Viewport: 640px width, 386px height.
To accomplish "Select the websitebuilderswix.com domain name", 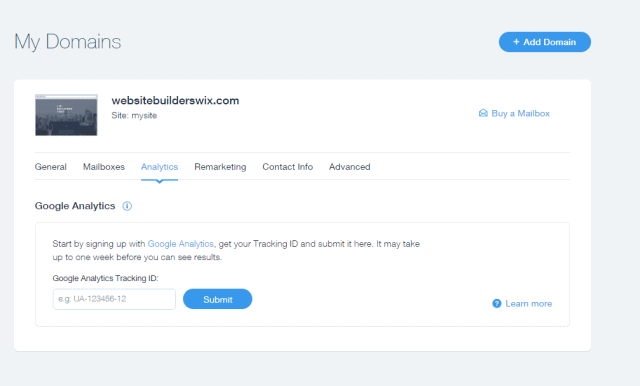I will [175, 101].
